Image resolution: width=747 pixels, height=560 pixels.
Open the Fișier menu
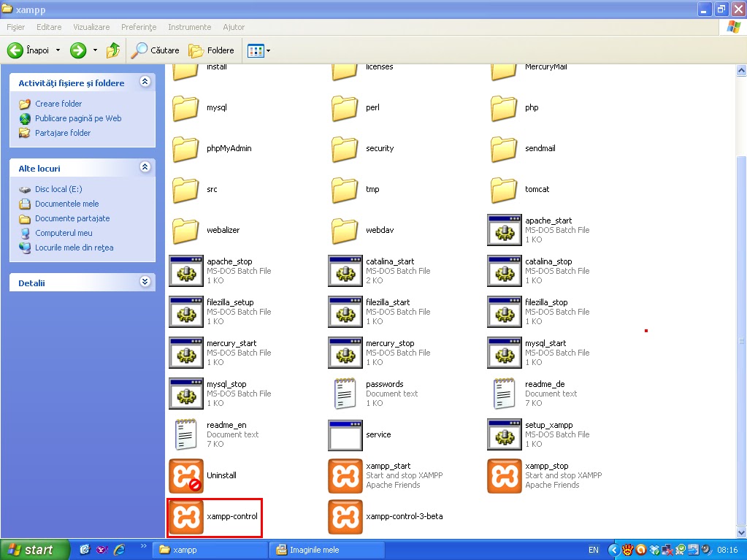16,27
